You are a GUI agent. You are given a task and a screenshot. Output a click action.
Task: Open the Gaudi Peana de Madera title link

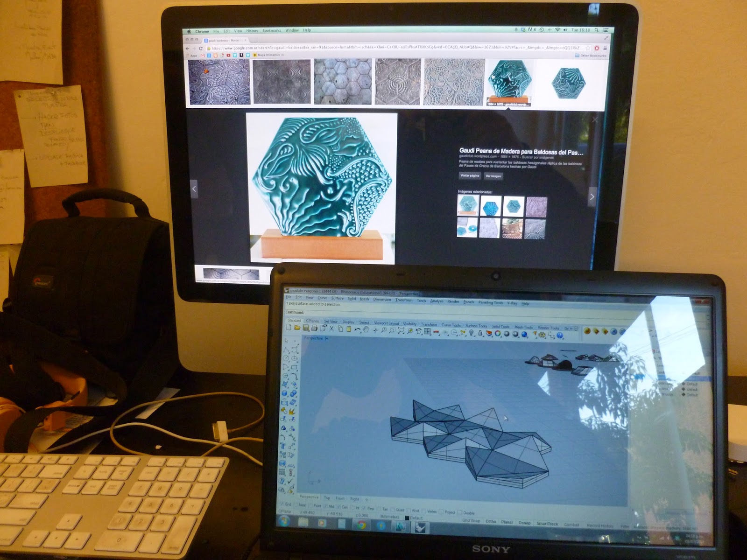pyautogui.click(x=521, y=151)
